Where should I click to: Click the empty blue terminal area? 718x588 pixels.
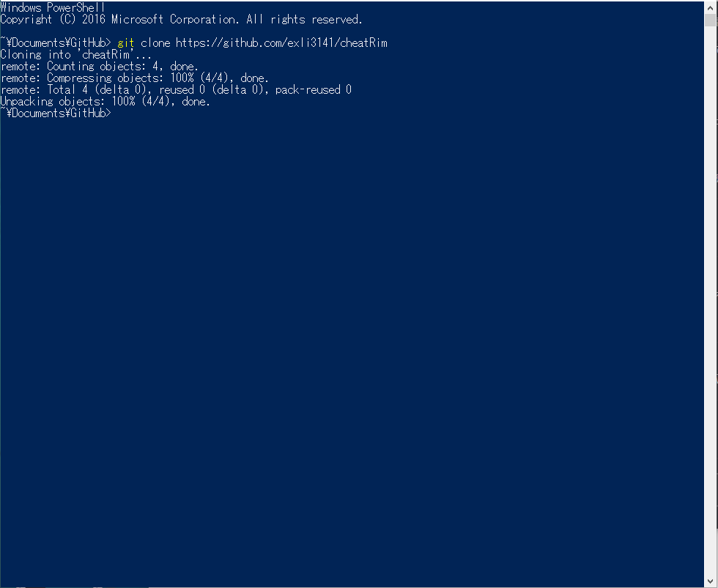[x=352, y=343]
